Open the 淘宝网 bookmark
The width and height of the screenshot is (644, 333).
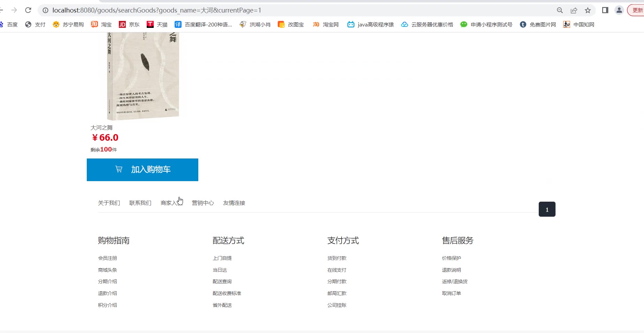click(326, 24)
